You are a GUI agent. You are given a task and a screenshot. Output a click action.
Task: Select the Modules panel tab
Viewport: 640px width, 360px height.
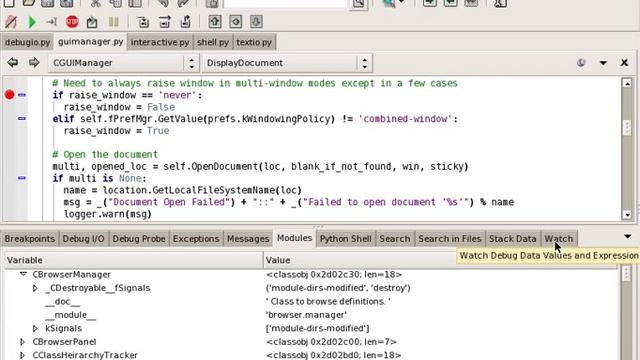coord(294,238)
